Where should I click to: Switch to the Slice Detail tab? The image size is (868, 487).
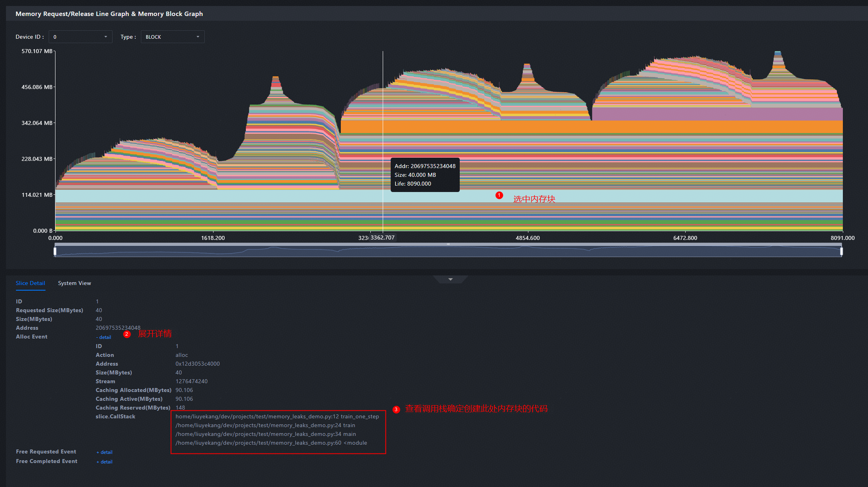[x=30, y=283]
